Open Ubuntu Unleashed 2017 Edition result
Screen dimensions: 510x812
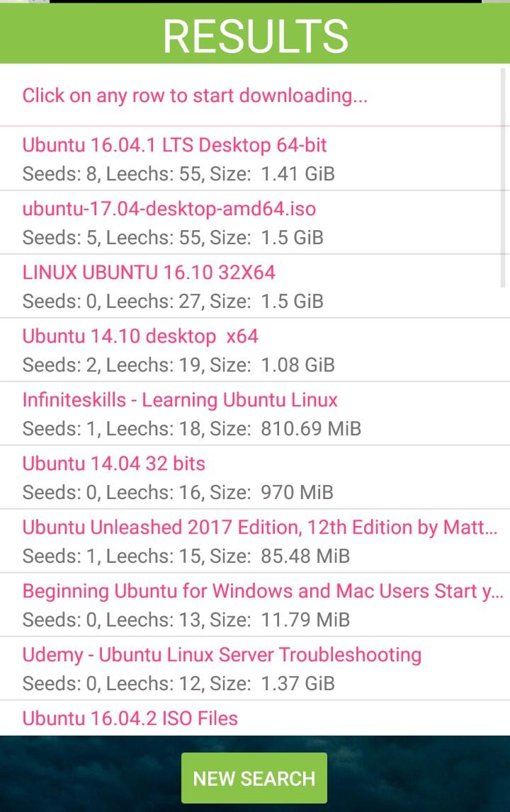click(x=259, y=527)
